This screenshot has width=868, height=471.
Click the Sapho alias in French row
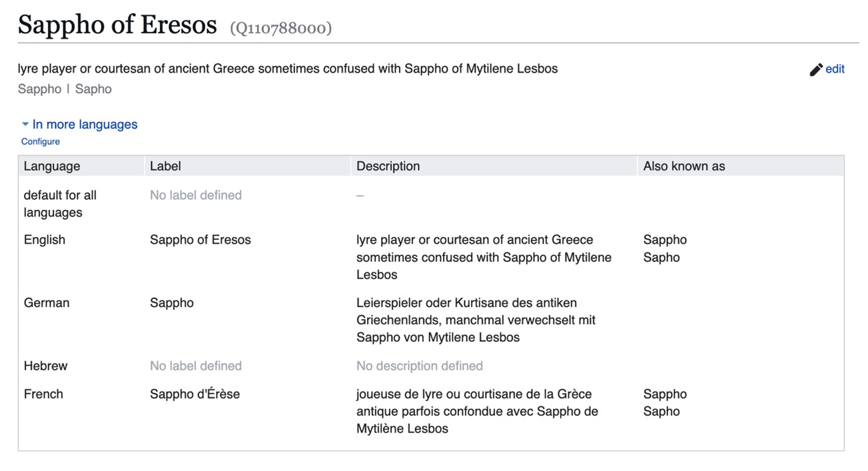661,411
